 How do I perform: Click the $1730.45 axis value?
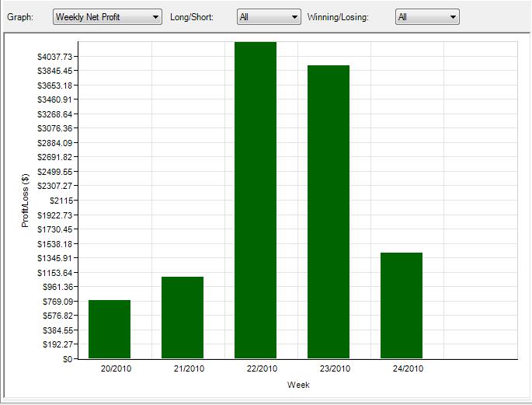[x=55, y=229]
